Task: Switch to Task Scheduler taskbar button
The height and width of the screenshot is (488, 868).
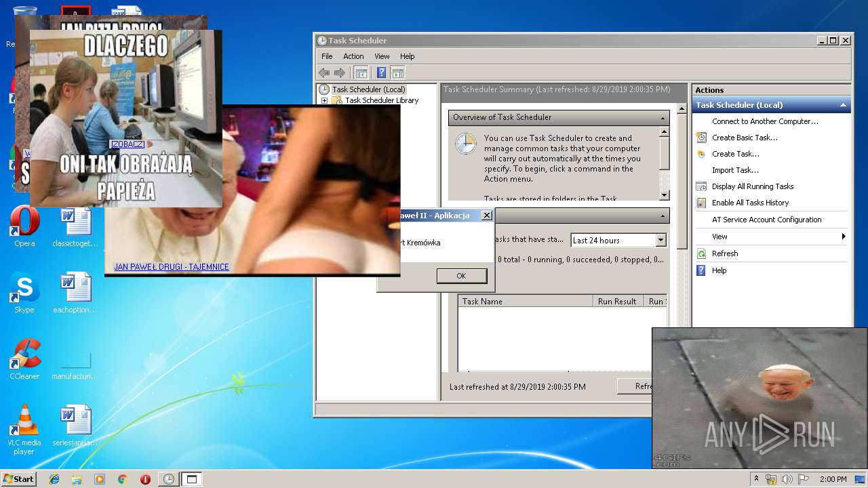Action: click(x=168, y=479)
